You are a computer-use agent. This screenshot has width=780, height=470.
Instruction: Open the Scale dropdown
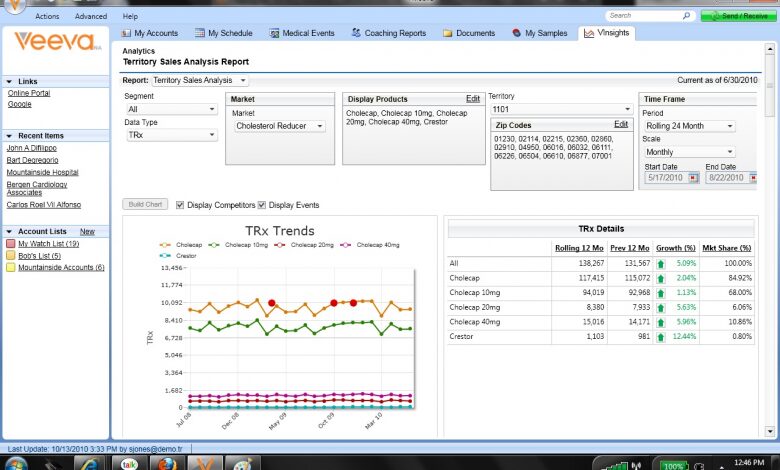[689, 152]
